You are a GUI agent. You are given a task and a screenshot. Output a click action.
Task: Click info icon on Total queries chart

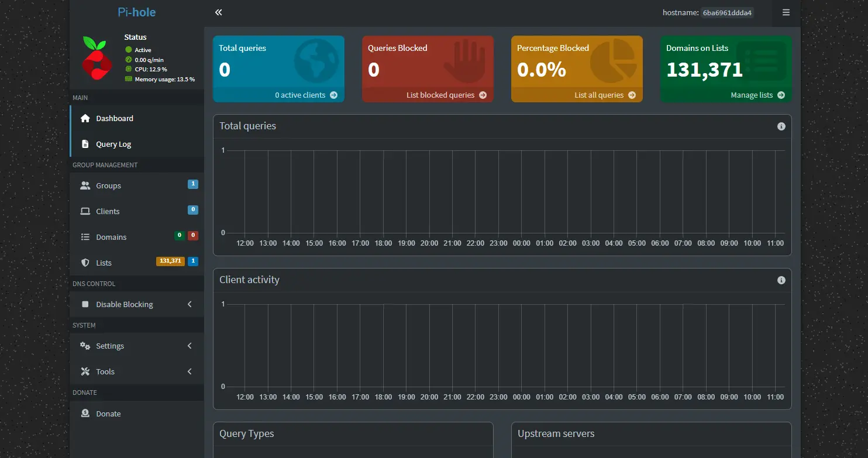coord(781,126)
